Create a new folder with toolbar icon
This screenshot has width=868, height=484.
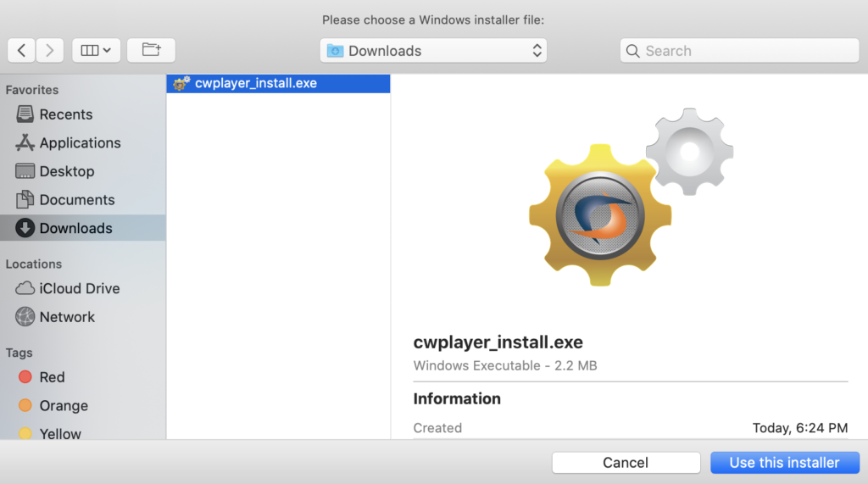(x=151, y=50)
